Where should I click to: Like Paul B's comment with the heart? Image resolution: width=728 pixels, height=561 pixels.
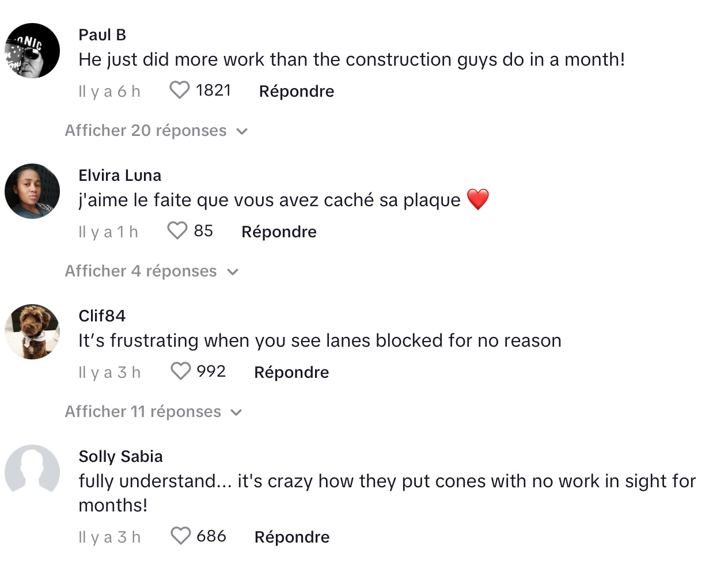tap(179, 90)
